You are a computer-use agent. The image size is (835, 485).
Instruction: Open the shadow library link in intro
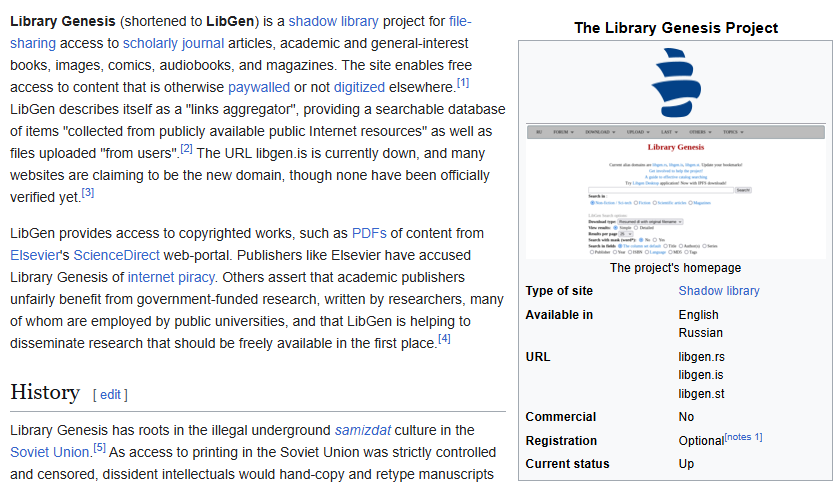(x=333, y=21)
